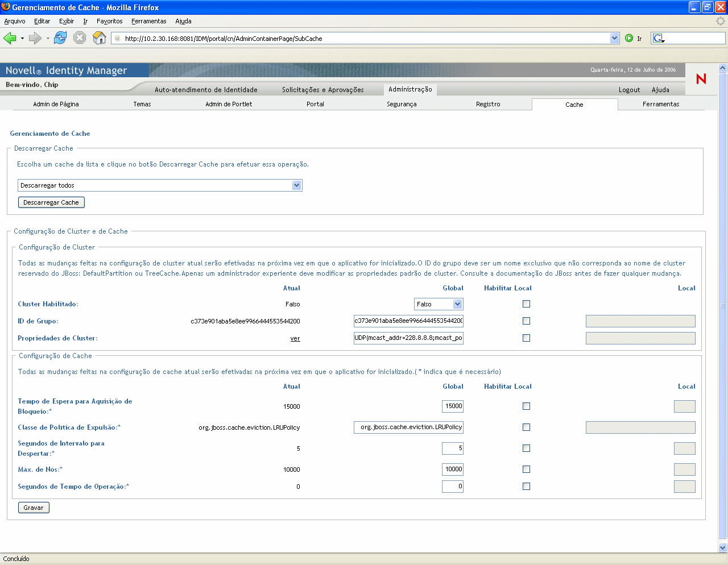This screenshot has width=728, height=565.
Task: Click the global Tempo de Espera field
Action: pyautogui.click(x=453, y=406)
